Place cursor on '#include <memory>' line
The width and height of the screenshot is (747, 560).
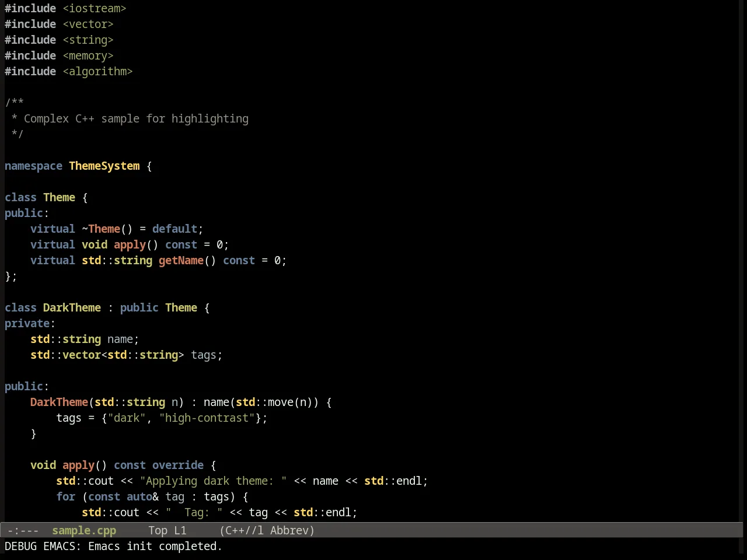59,55
